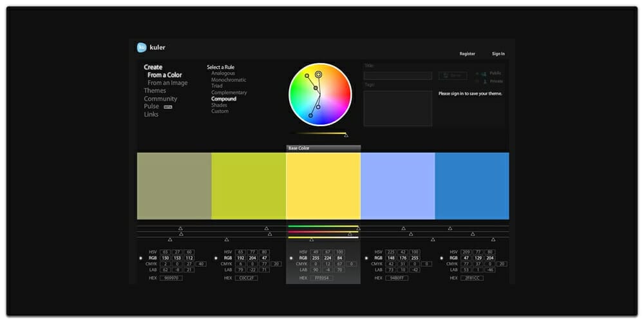Click into the Tags text area
The height and width of the screenshot is (322, 644).
[398, 108]
